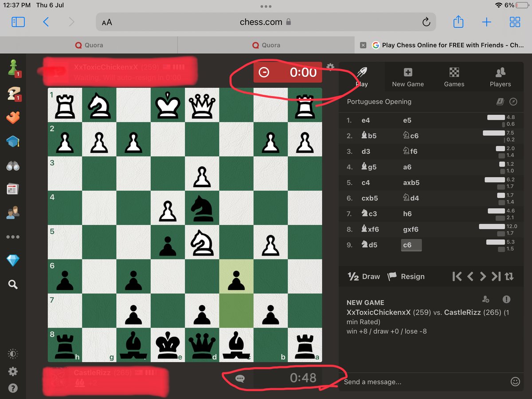Open the diamond membership icon

[13, 261]
